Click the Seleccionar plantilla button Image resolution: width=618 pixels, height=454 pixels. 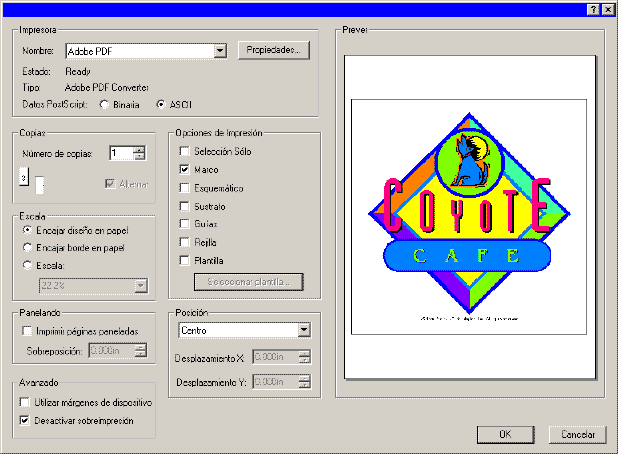(248, 282)
